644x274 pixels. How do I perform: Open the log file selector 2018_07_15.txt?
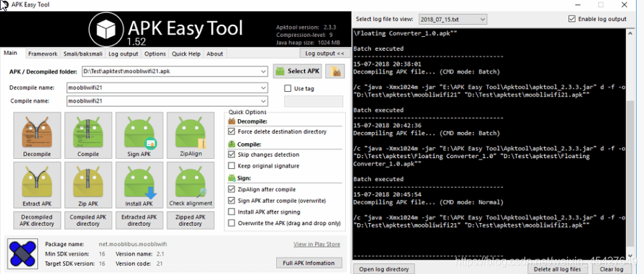tap(452, 19)
